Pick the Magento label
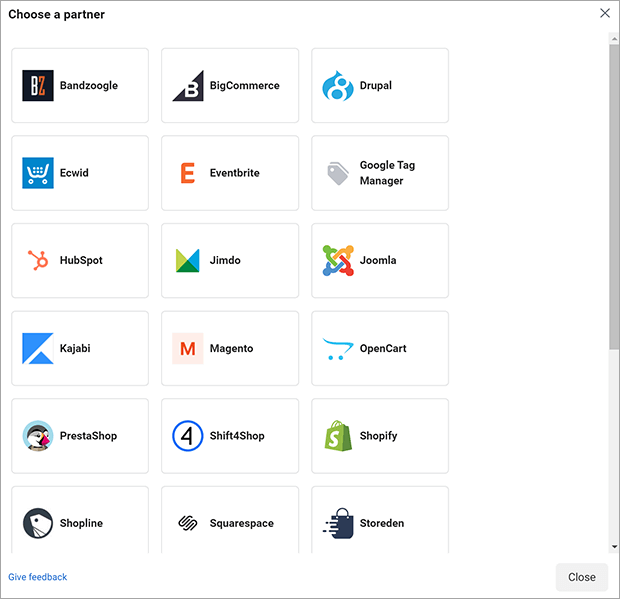 231,348
